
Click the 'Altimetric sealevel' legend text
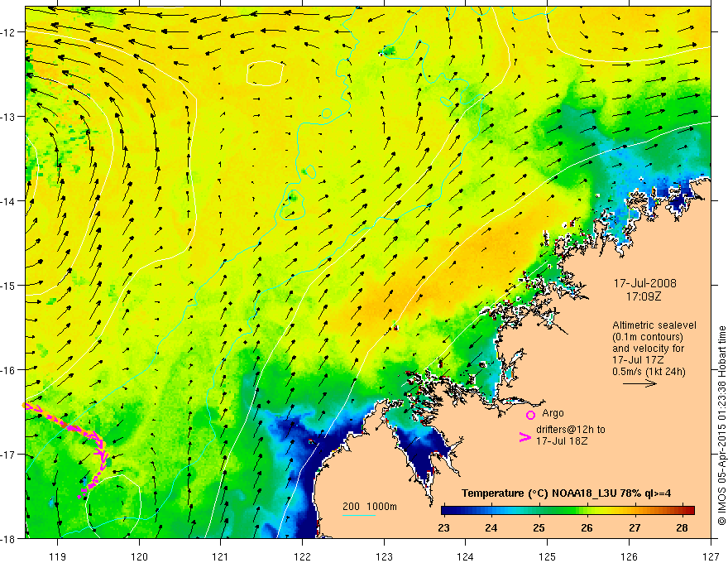click(654, 325)
